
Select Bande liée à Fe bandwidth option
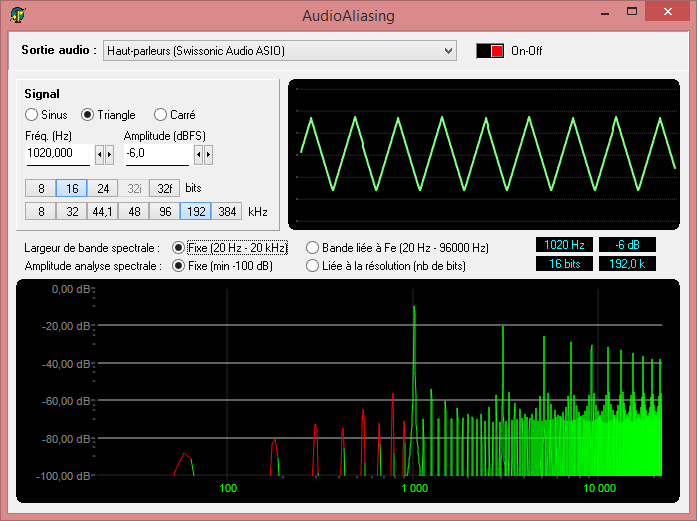[x=313, y=247]
